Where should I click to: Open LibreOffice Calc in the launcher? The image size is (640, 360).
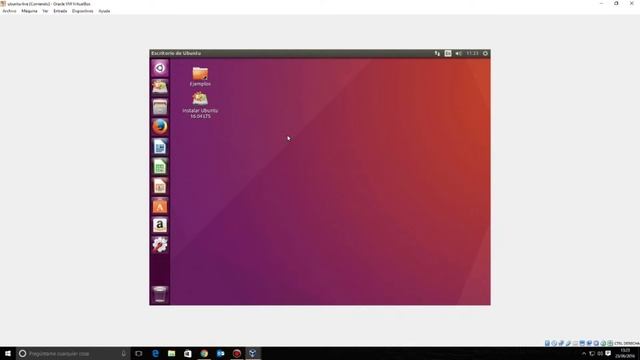(x=160, y=167)
